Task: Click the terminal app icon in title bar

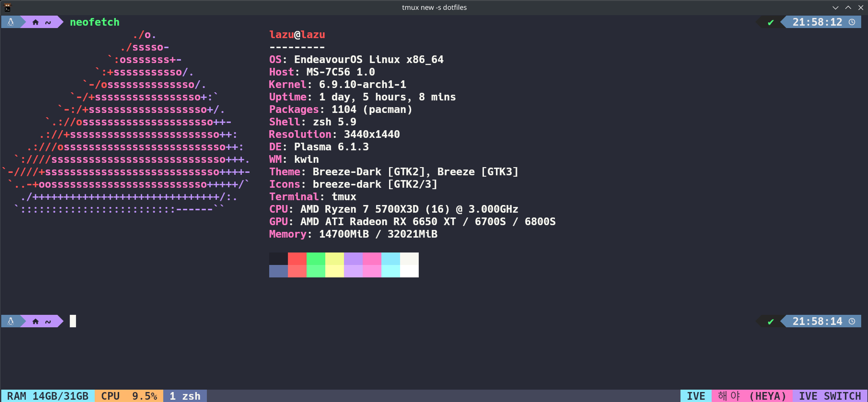Action: pyautogui.click(x=7, y=7)
